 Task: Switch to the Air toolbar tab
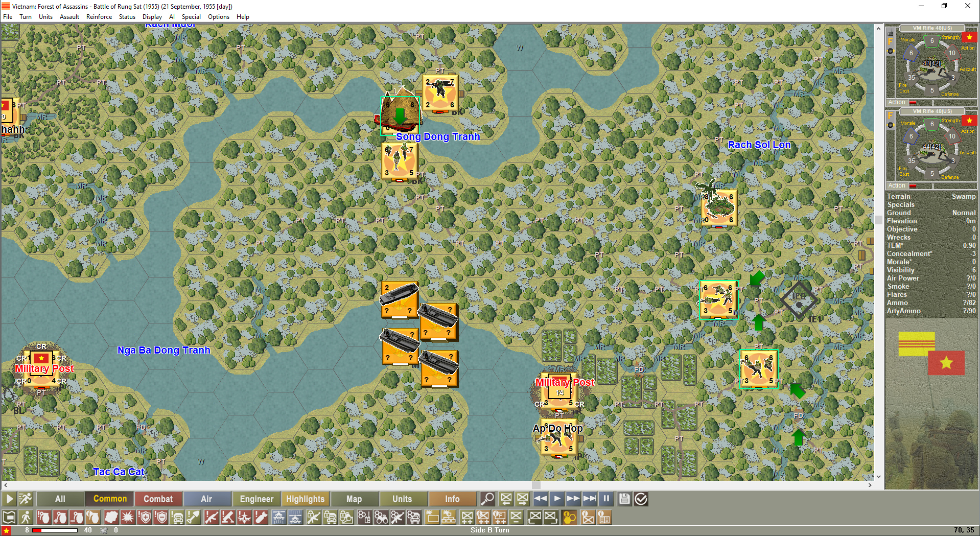tap(206, 499)
